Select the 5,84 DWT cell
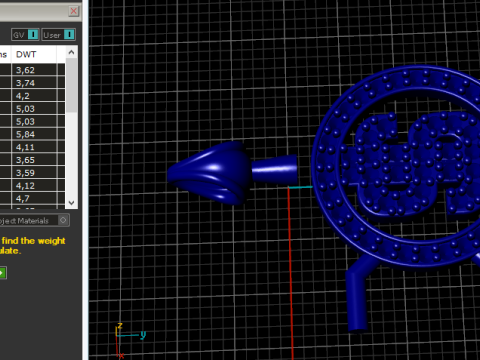Image resolution: width=480 pixels, height=360 pixels. pyautogui.click(x=34, y=134)
